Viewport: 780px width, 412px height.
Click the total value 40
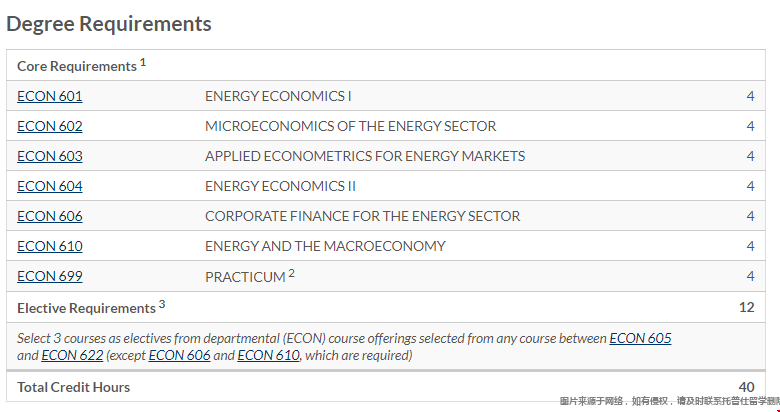click(746, 387)
